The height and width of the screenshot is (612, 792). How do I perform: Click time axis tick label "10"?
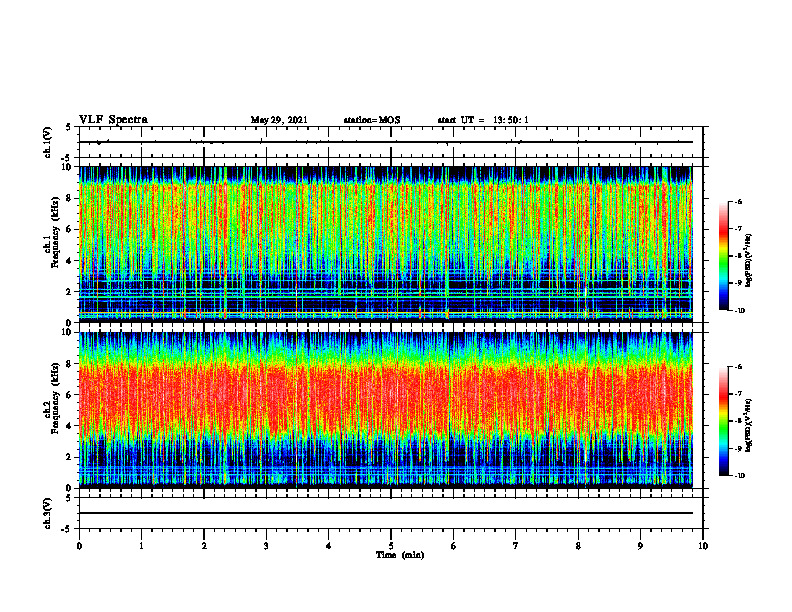coord(703,546)
